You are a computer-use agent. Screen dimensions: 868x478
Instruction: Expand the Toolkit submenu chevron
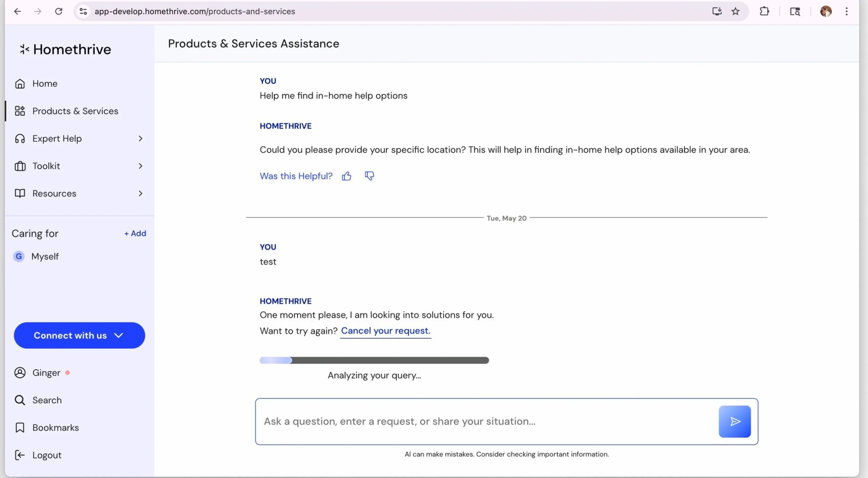(140, 166)
